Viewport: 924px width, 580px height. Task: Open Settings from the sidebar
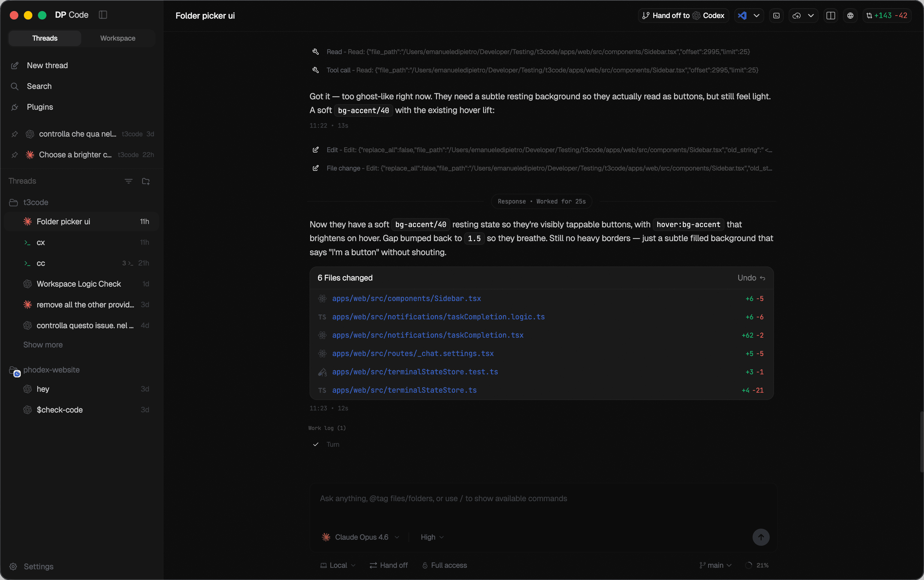38,567
